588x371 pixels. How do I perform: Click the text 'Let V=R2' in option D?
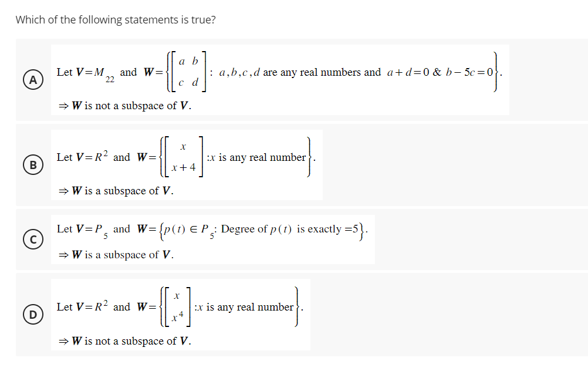82,306
